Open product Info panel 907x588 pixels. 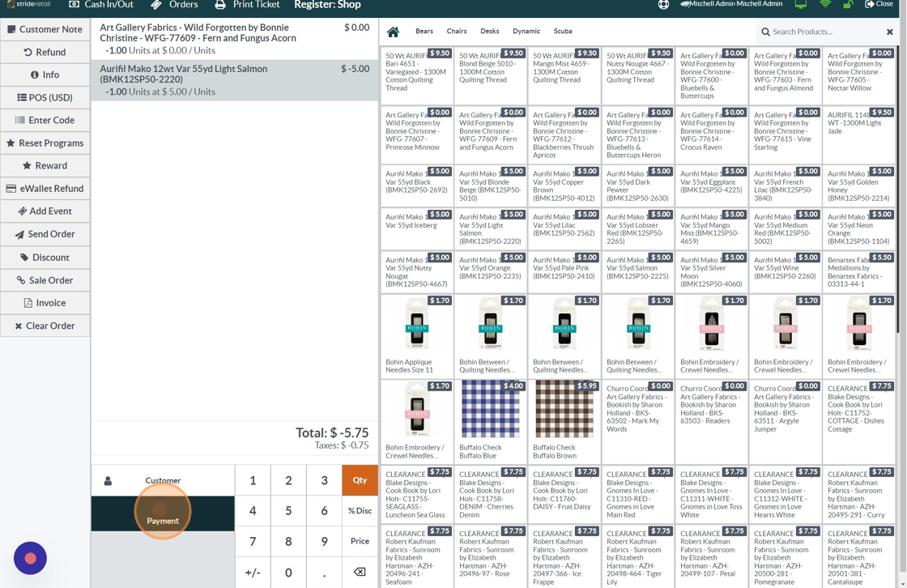tap(45, 75)
